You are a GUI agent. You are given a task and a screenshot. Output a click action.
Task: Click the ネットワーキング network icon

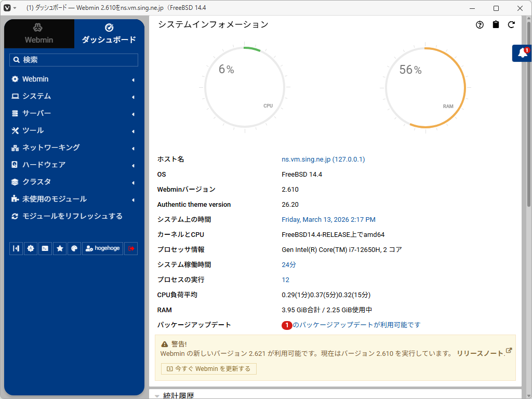tap(15, 148)
